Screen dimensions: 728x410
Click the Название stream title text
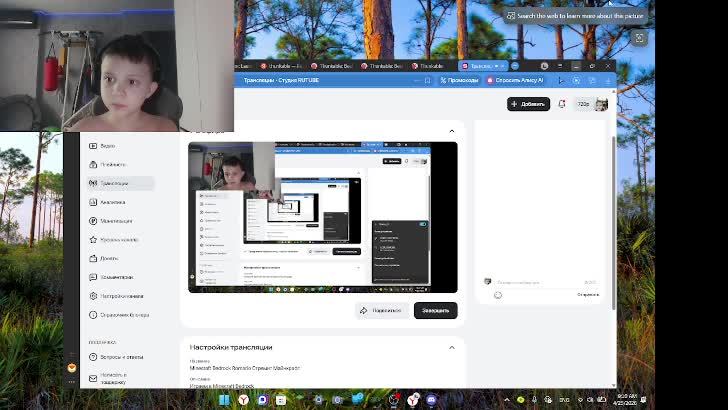pyautogui.click(x=245, y=368)
